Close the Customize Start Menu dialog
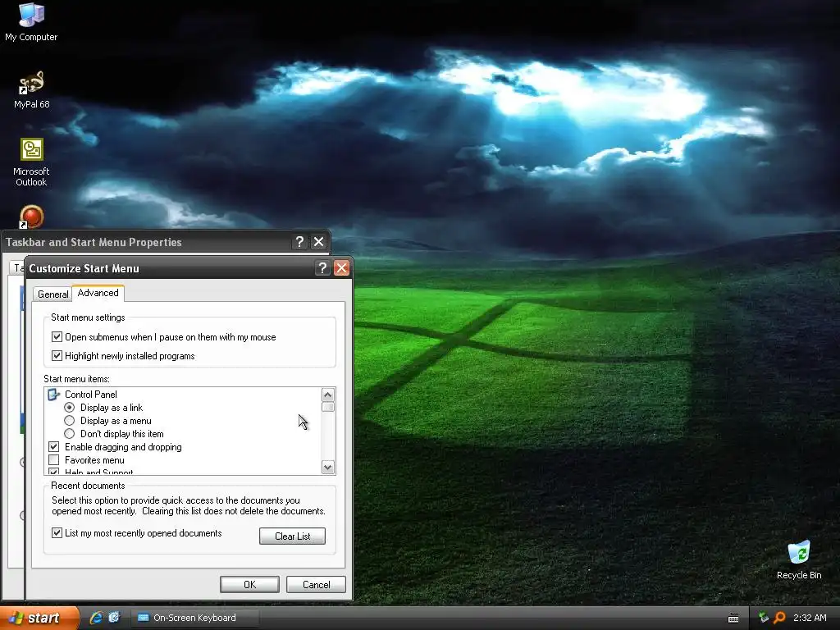 341,268
